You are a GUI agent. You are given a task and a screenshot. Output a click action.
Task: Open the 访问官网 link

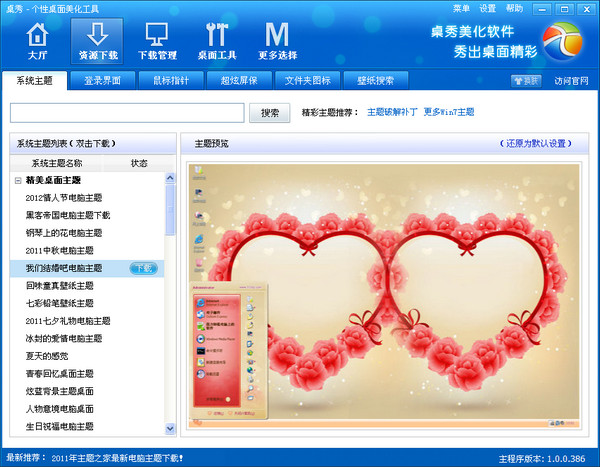pos(571,81)
